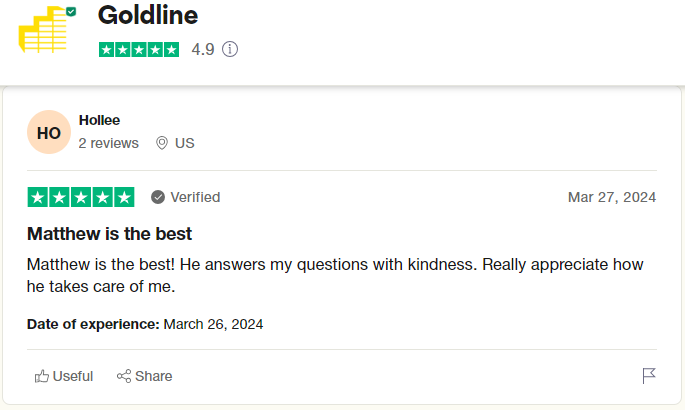Click the thumbs-up icon next to Useful
This screenshot has width=685, height=410.
(42, 376)
